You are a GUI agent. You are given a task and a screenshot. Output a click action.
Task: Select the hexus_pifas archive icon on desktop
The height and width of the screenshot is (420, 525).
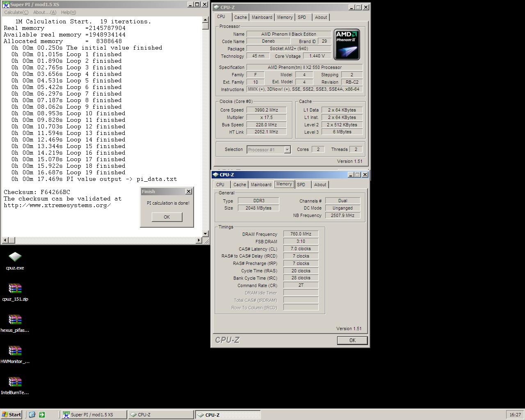(15, 320)
